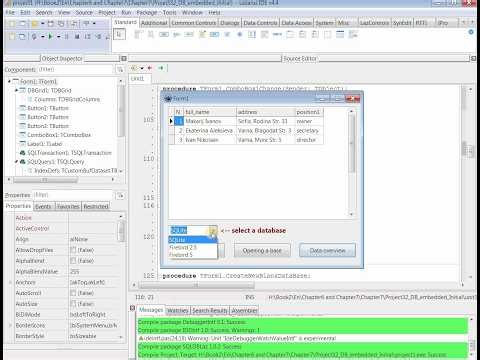
Task: Click the Source Editor dock header icon
Action: (473, 59)
